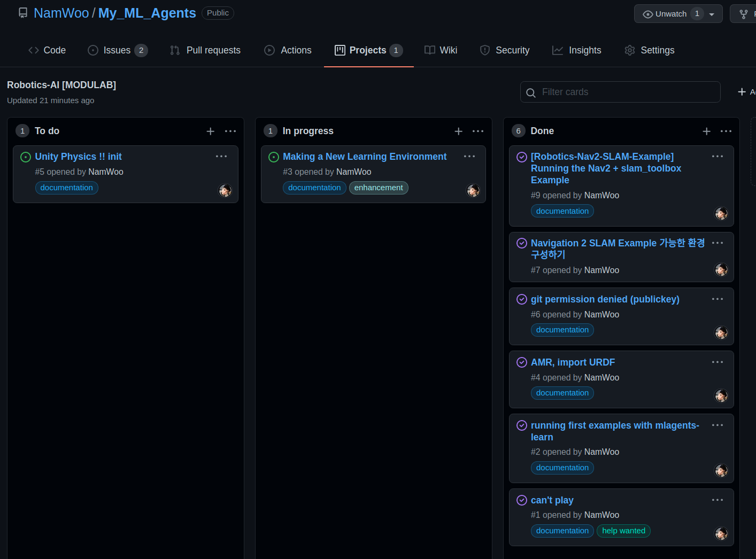Add a card to the Done column
Viewport: 756px width, 559px height.
[706, 131]
